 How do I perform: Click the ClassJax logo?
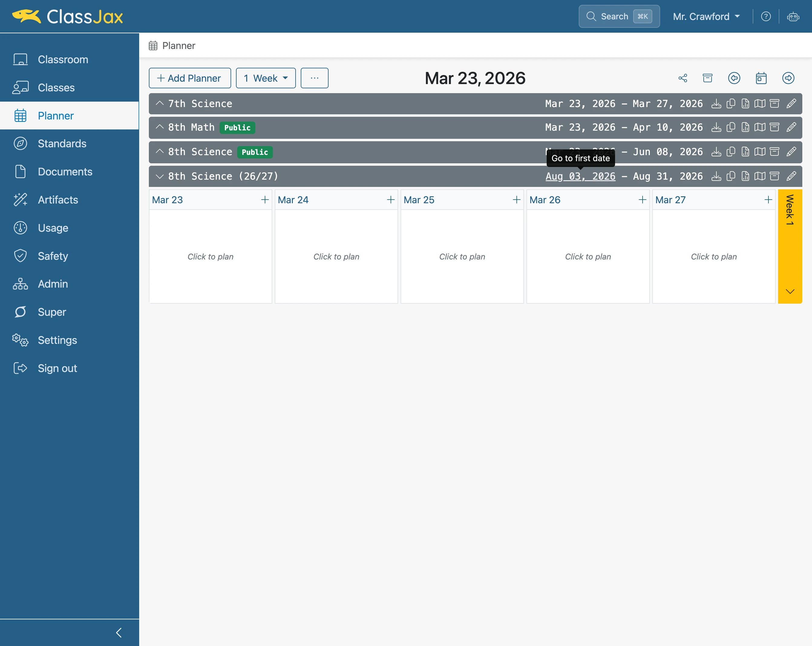click(67, 17)
